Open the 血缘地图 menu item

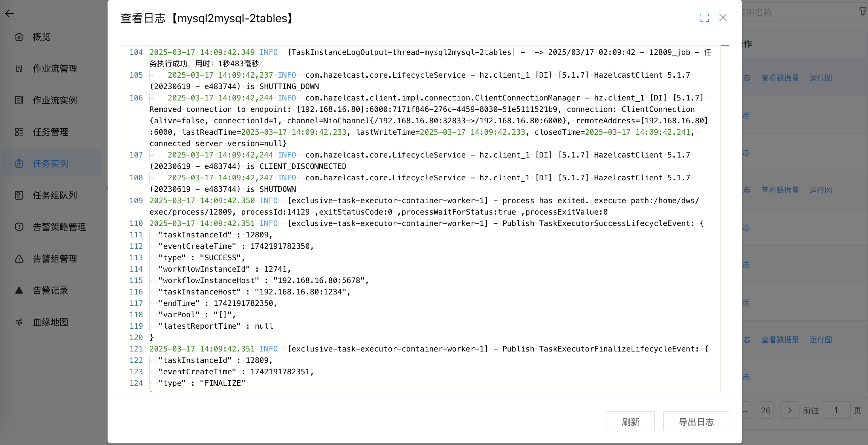(x=50, y=322)
